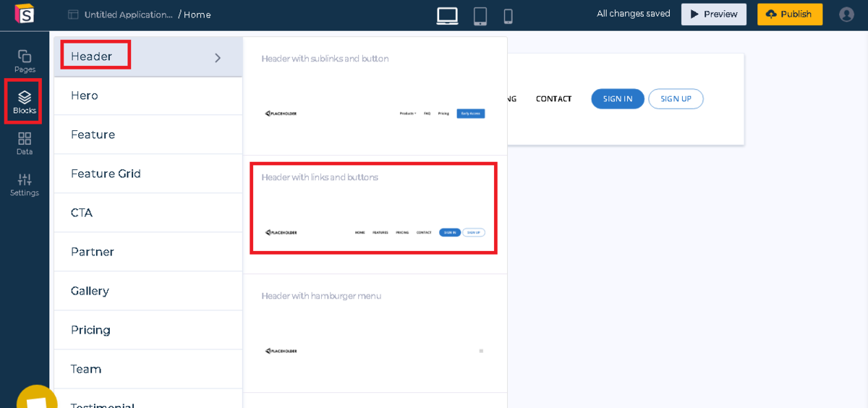Expand Header category chevron arrow
The width and height of the screenshot is (868, 408).
point(218,58)
